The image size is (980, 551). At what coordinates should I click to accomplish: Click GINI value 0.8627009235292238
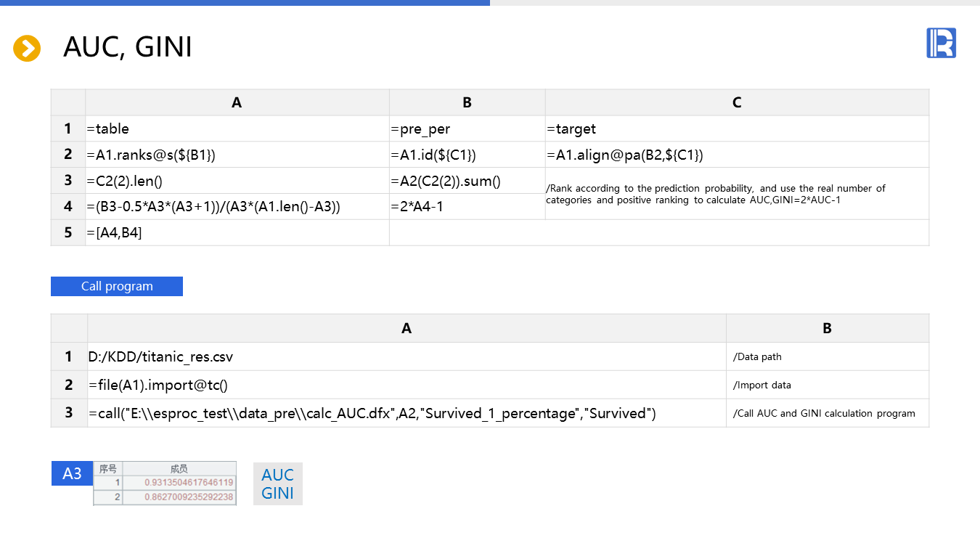coord(189,497)
